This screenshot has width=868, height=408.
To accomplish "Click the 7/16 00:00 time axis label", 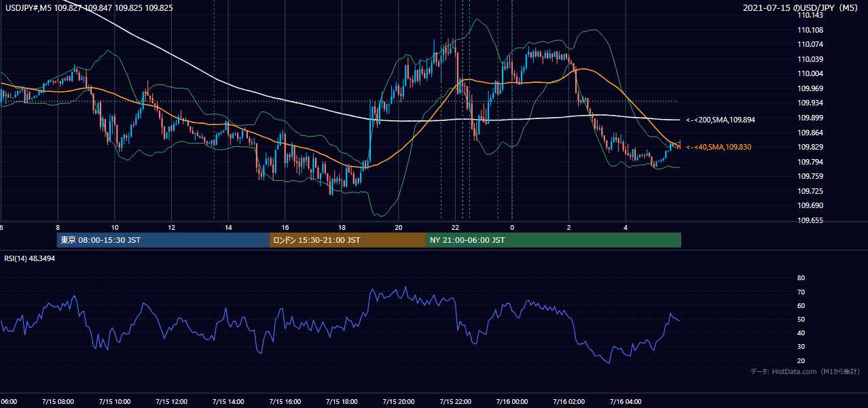I will tap(512, 401).
